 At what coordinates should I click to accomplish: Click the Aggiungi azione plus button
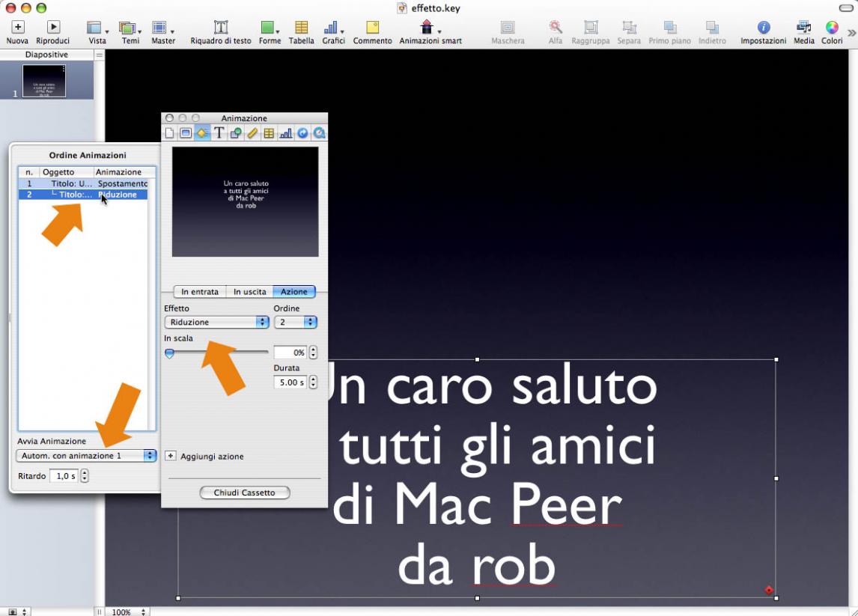[x=170, y=456]
